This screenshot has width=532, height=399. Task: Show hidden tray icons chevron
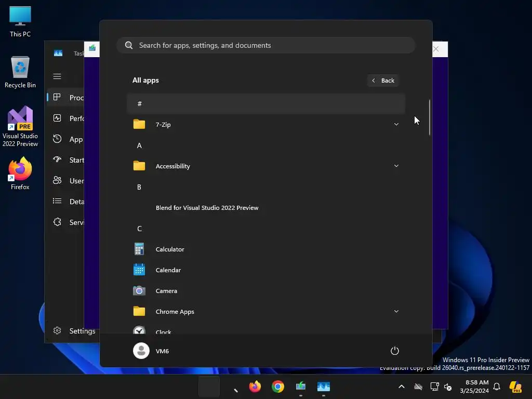click(x=402, y=387)
